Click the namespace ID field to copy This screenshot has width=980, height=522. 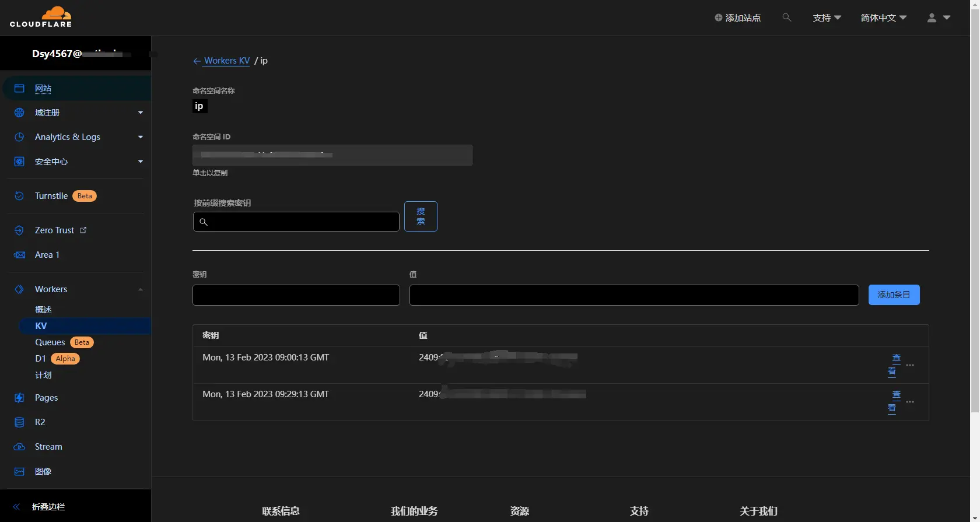pos(332,155)
